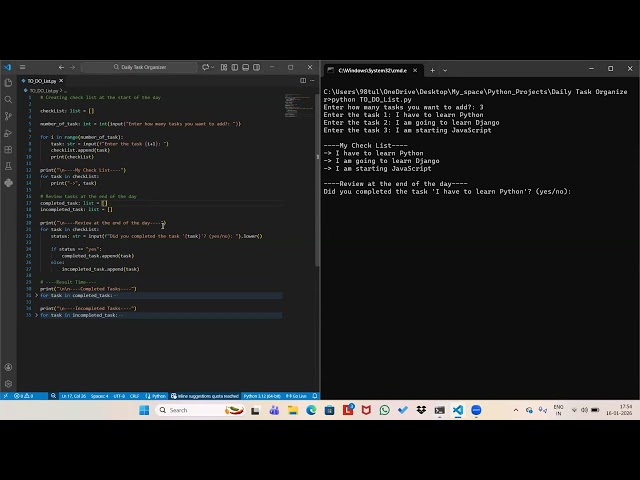
Task: Open the Accounts menu in activity bar
Action: 8,367
